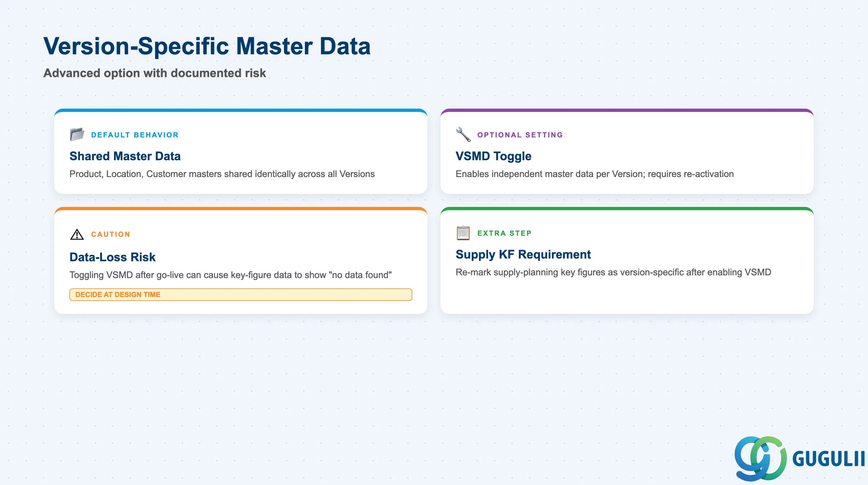This screenshot has height=485, width=868.
Task: Click the folder icon beside Default Behavior
Action: (77, 134)
